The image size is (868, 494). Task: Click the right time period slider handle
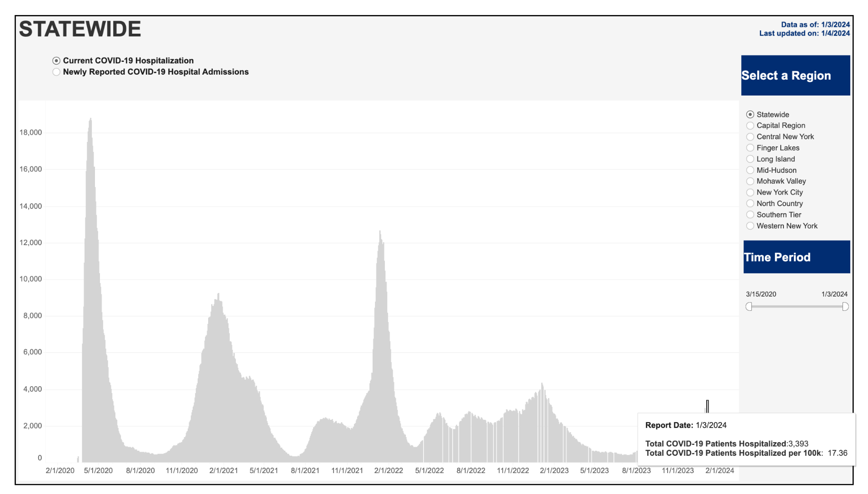[x=845, y=307]
